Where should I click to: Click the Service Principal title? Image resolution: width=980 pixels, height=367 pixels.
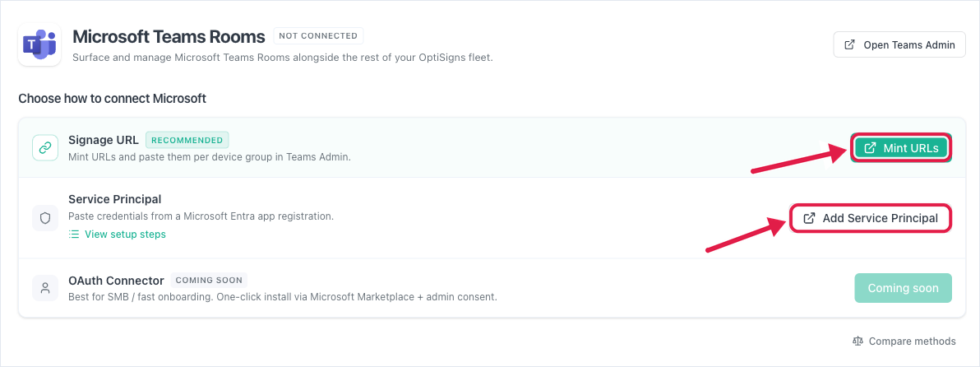115,199
